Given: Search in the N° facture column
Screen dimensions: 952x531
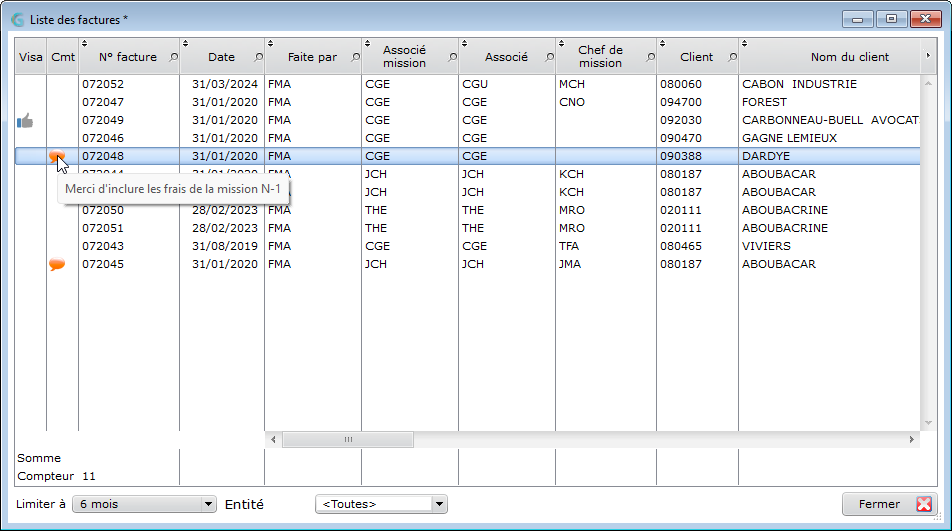Looking at the screenshot, I should 173,57.
